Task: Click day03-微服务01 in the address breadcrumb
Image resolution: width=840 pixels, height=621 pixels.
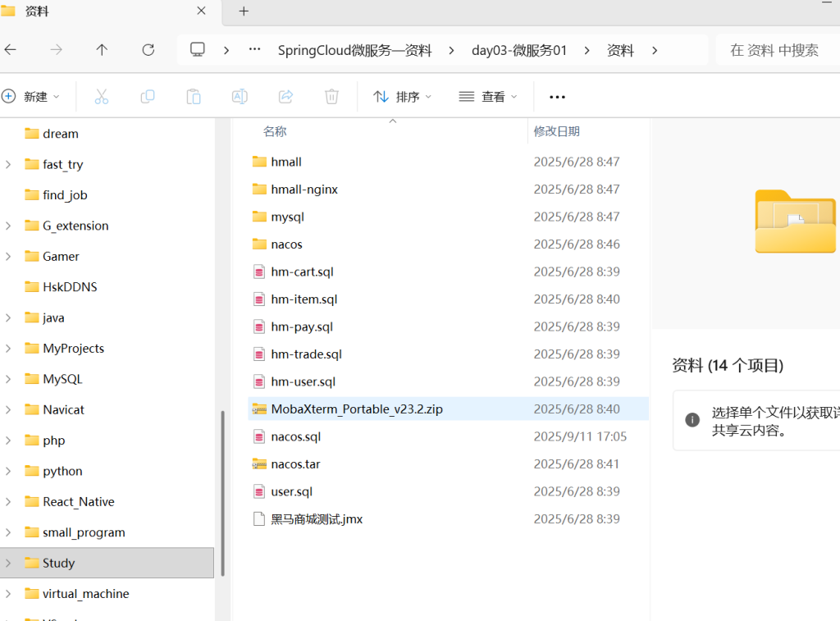Action: tap(519, 50)
